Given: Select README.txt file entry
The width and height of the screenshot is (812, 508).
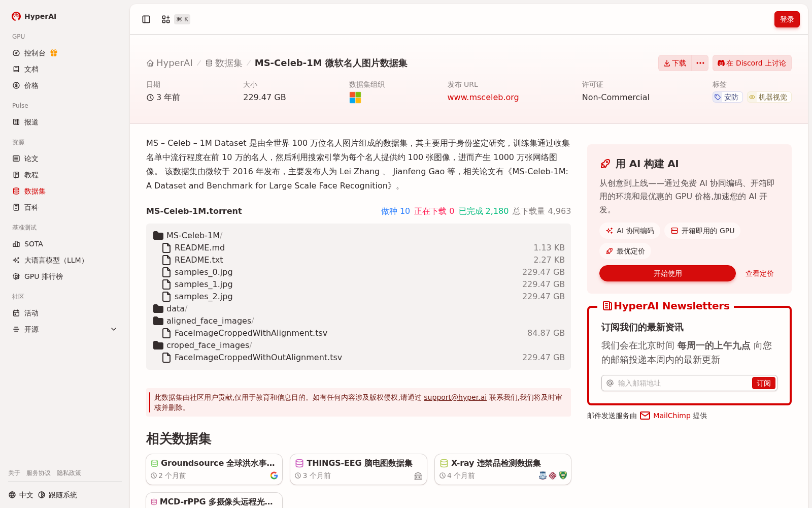Looking at the screenshot, I should tap(358, 260).
